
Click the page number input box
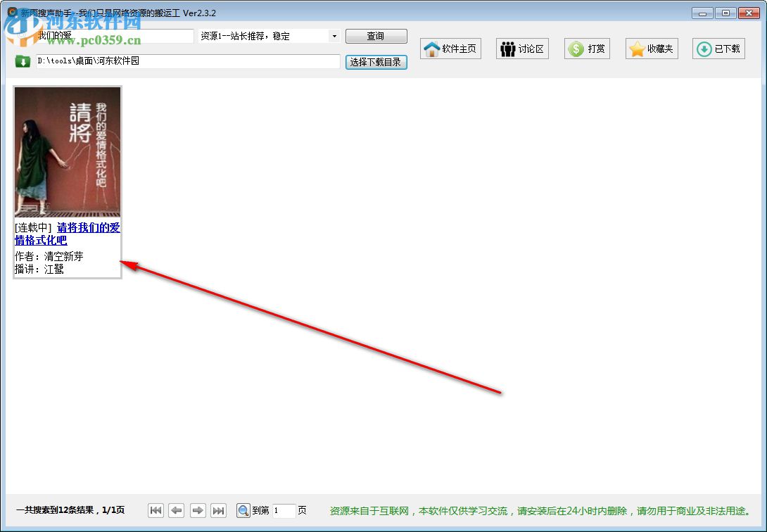(x=284, y=510)
